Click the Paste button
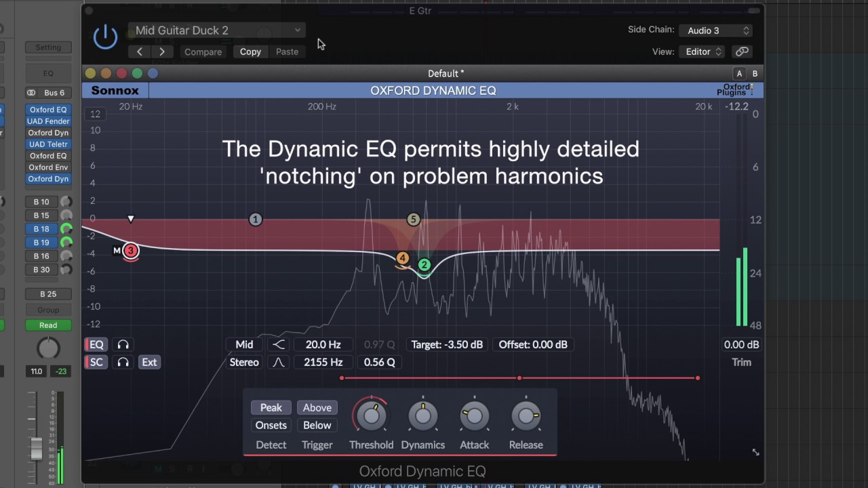This screenshot has height=488, width=868. tap(287, 52)
